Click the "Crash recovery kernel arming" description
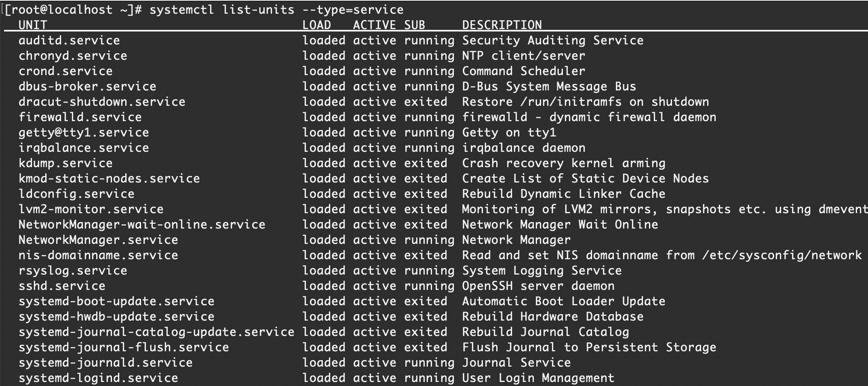Viewport: 868px width, 386px height. click(x=563, y=163)
